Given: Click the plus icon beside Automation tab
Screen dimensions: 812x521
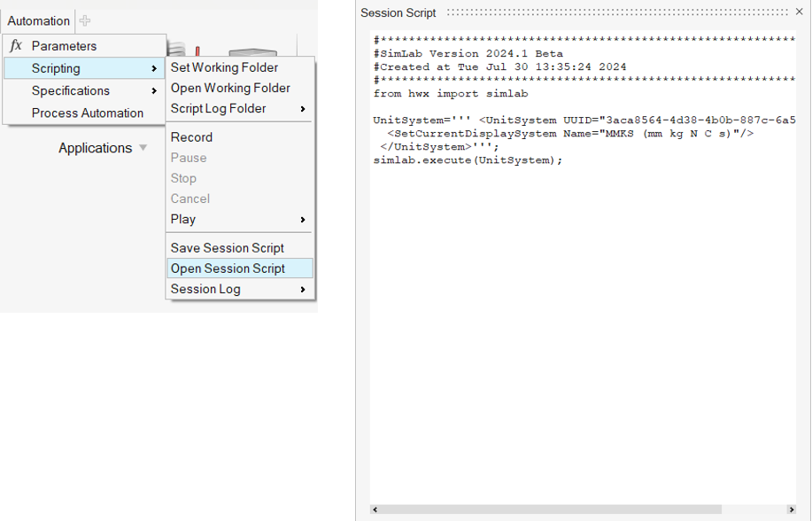Looking at the screenshot, I should point(85,20).
